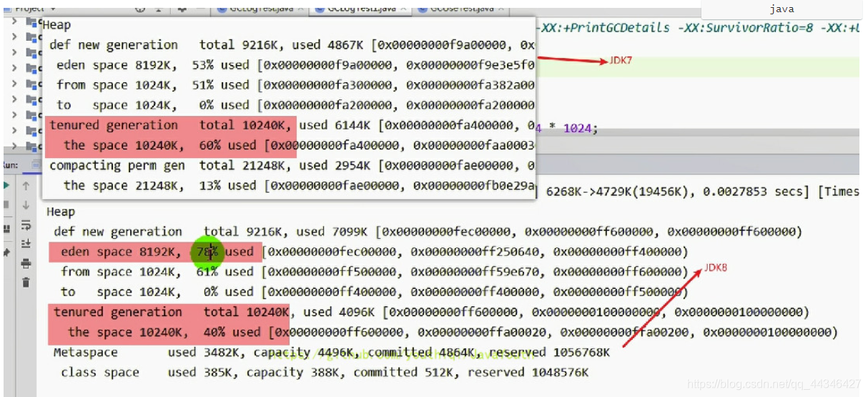Click 'Metaspace' line in console output

332,353
